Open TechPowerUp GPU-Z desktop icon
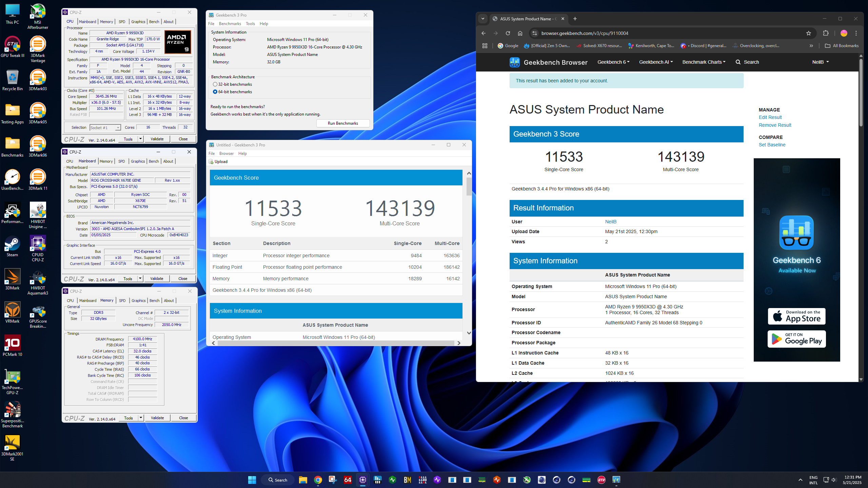The width and height of the screenshot is (868, 488). 13,381
